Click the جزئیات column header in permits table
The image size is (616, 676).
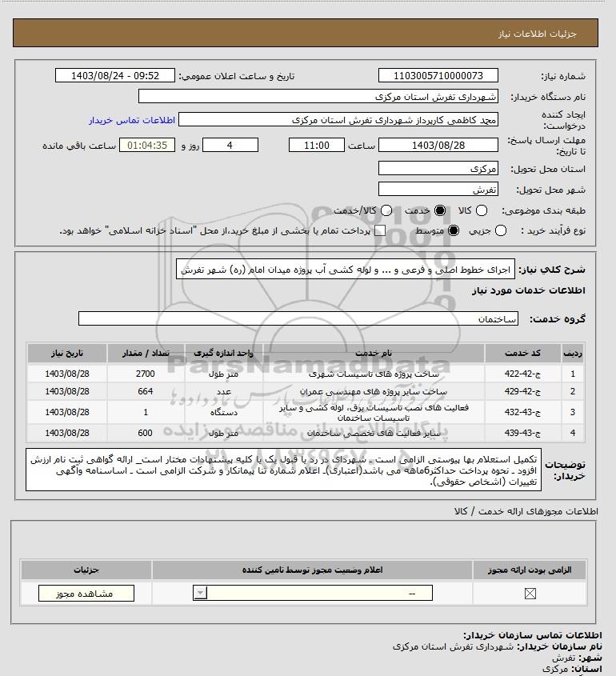pyautogui.click(x=86, y=570)
